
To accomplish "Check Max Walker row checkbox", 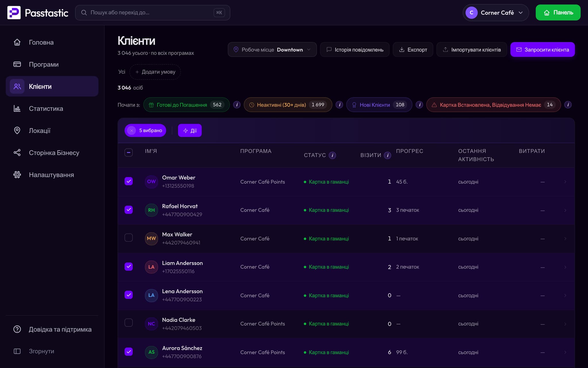I will click(x=129, y=237).
